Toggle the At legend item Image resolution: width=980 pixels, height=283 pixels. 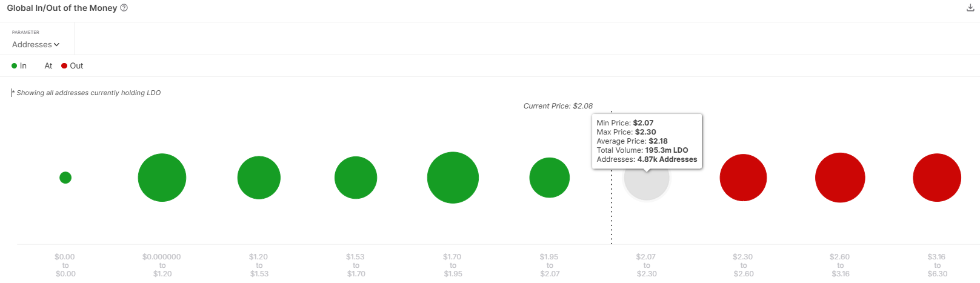[48, 65]
